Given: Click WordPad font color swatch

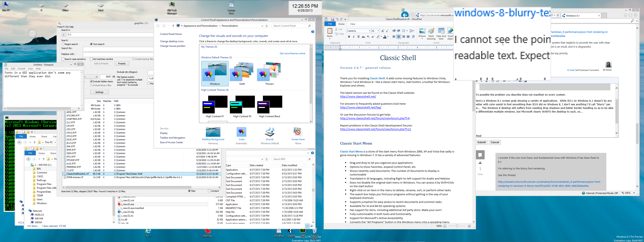Looking at the screenshot, I should click(385, 37).
